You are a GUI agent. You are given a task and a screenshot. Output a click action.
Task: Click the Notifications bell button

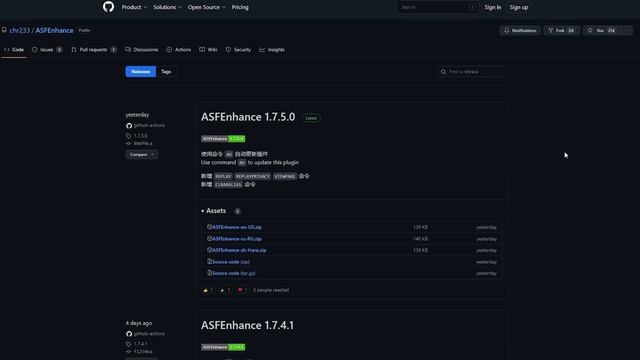pyautogui.click(x=520, y=31)
